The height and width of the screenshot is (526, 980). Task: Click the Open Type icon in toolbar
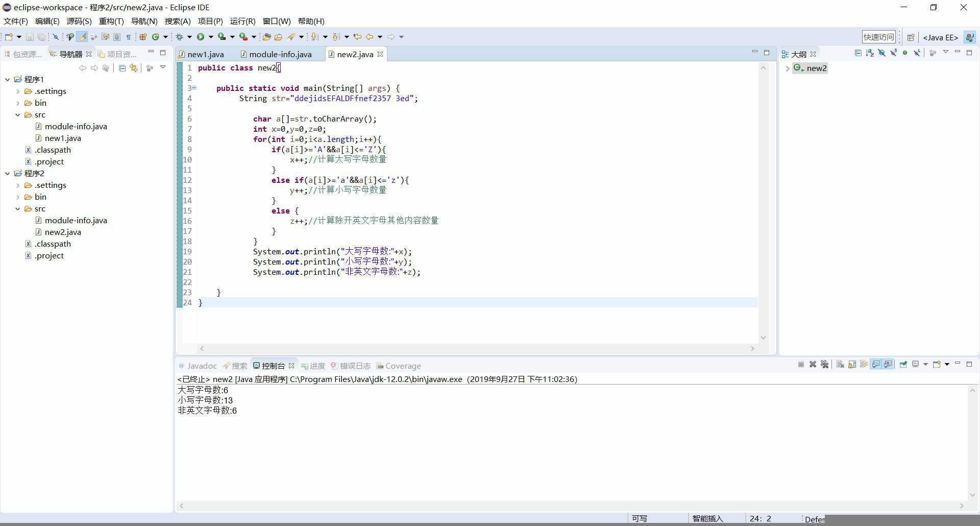point(266,37)
